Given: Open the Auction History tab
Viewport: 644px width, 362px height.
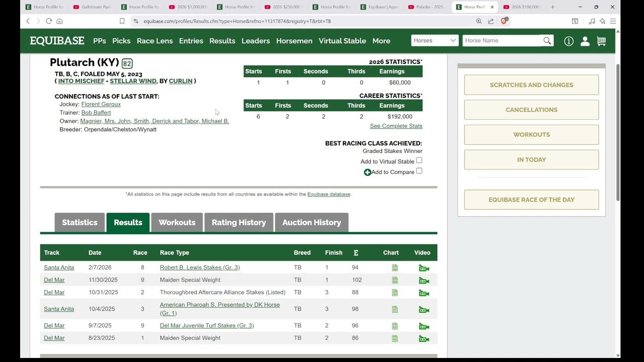Looking at the screenshot, I should 311,222.
